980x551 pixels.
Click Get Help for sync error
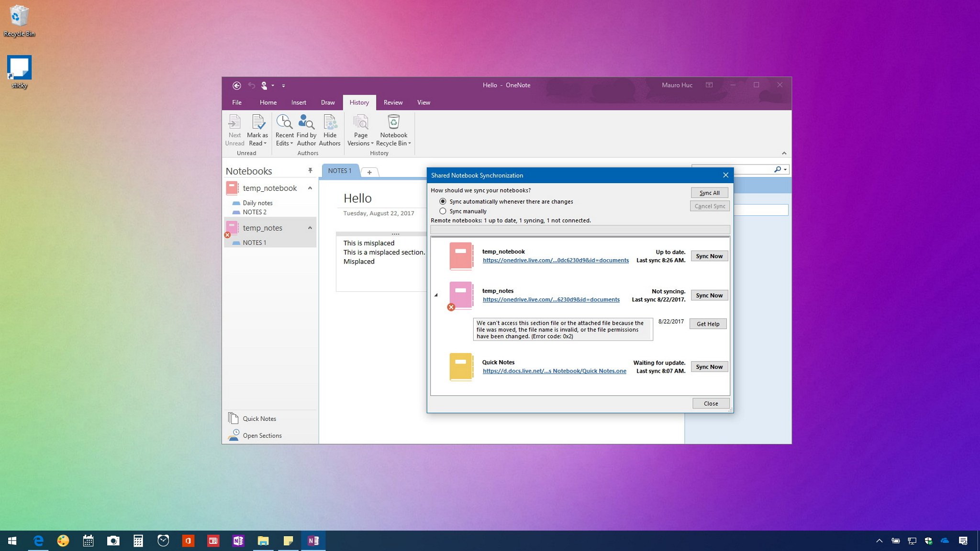(708, 324)
